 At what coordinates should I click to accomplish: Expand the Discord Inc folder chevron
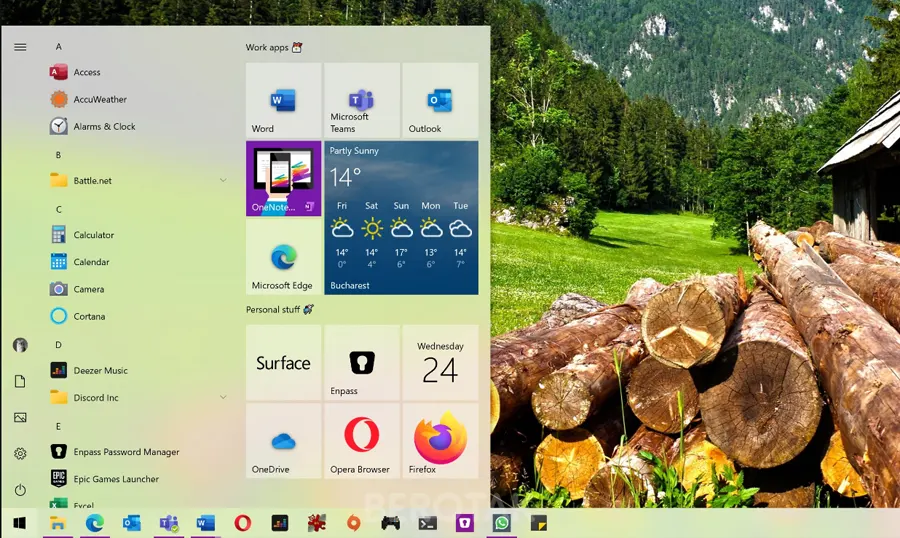[223, 397]
